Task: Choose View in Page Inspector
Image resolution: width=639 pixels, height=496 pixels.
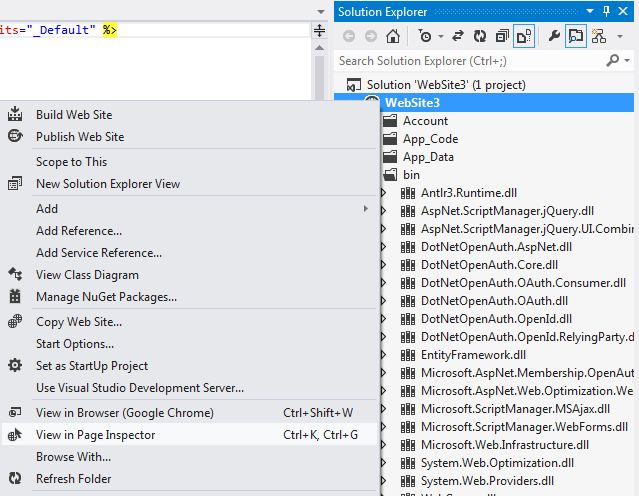Action: coord(190,435)
